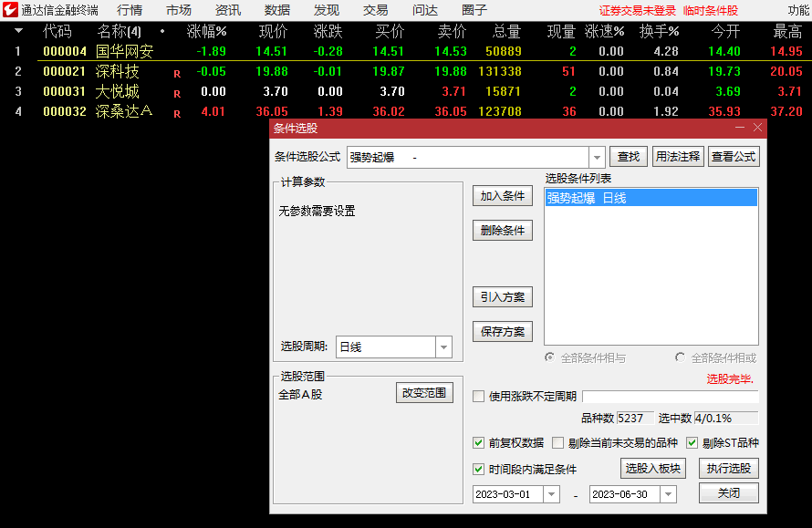
Task: Sort by 换手% column header
Action: [659, 32]
